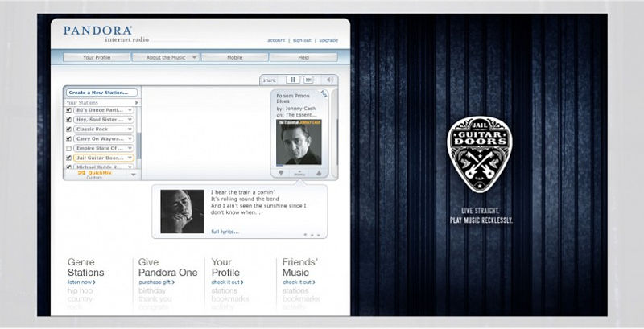Uncheck the Carry On Wayward station checkbox

pyautogui.click(x=68, y=138)
